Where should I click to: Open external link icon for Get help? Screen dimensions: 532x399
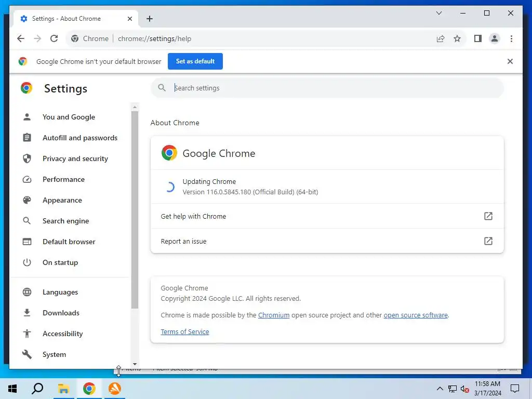[488, 216]
